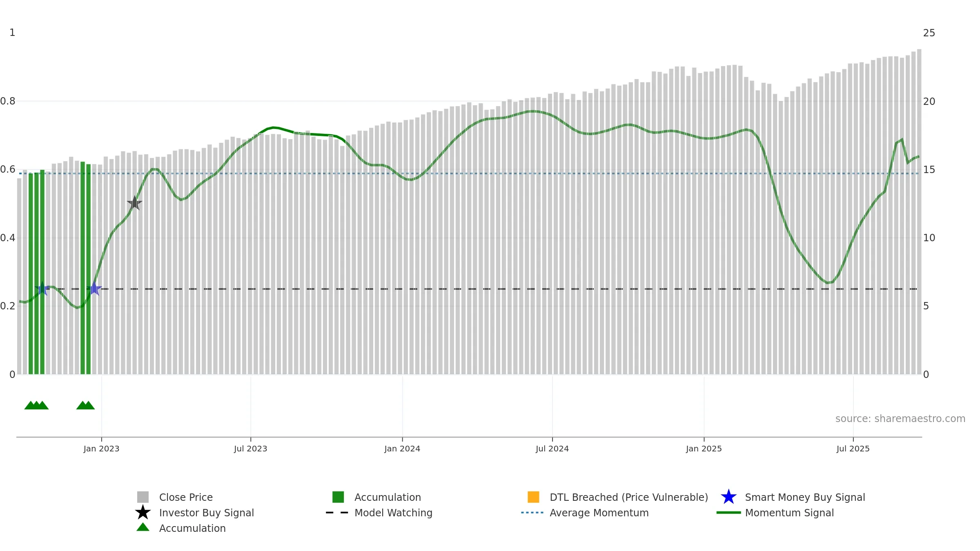Click the green Accumulation square swatch

pos(338,497)
